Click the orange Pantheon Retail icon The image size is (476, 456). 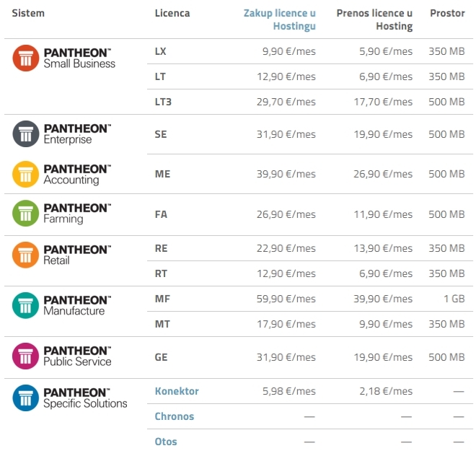pos(26,255)
